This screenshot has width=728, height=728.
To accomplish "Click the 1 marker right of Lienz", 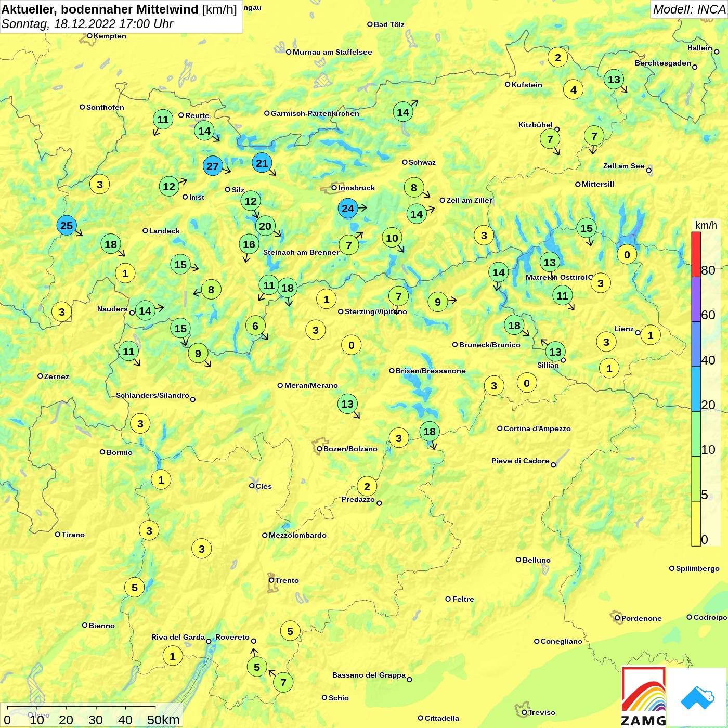I will (x=651, y=335).
